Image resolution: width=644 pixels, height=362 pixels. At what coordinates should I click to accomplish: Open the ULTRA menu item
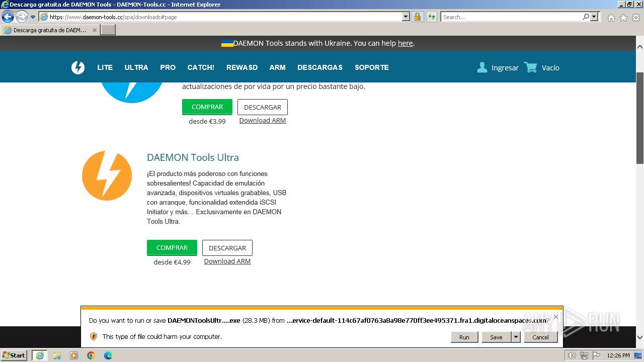[x=136, y=67]
